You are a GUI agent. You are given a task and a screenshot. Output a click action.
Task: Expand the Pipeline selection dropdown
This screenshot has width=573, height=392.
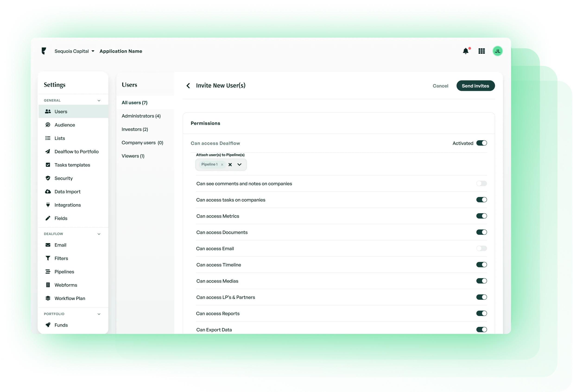(239, 164)
